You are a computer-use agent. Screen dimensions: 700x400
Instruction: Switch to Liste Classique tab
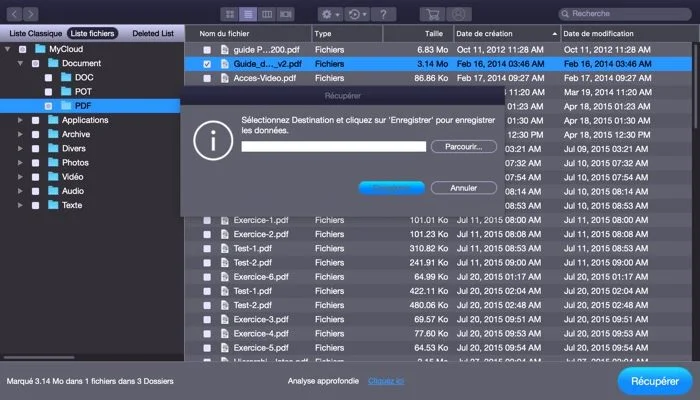click(x=36, y=33)
